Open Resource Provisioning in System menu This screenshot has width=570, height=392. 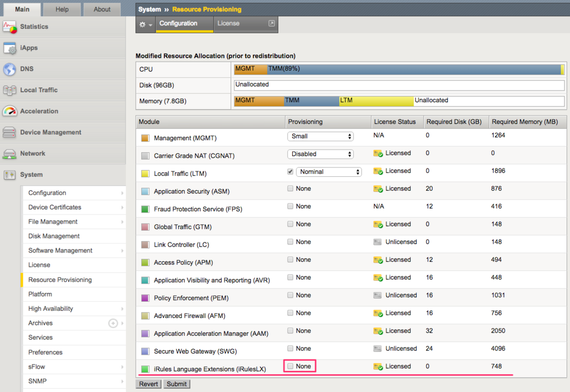(60, 280)
